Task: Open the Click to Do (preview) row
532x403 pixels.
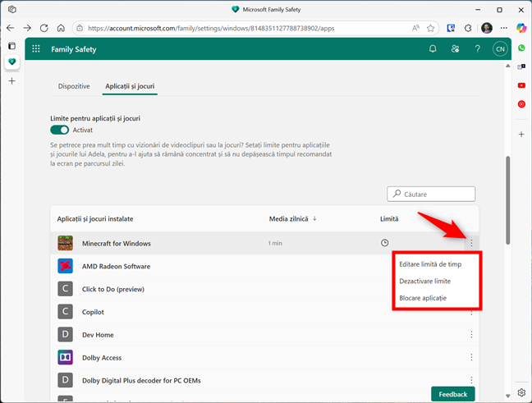Action: pyautogui.click(x=264, y=289)
